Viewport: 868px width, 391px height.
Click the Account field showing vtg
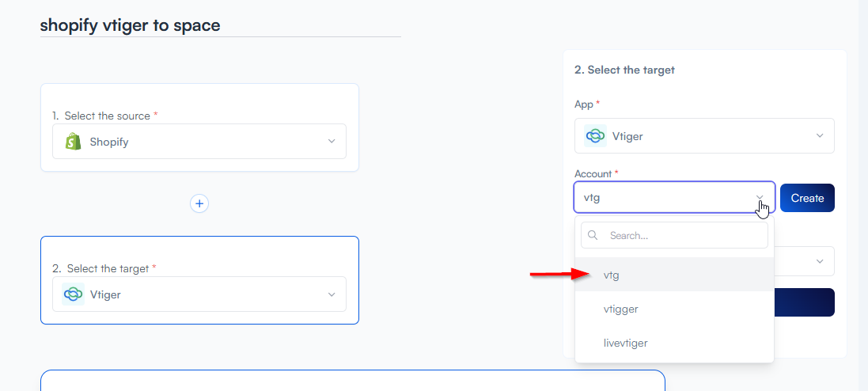[x=663, y=198]
